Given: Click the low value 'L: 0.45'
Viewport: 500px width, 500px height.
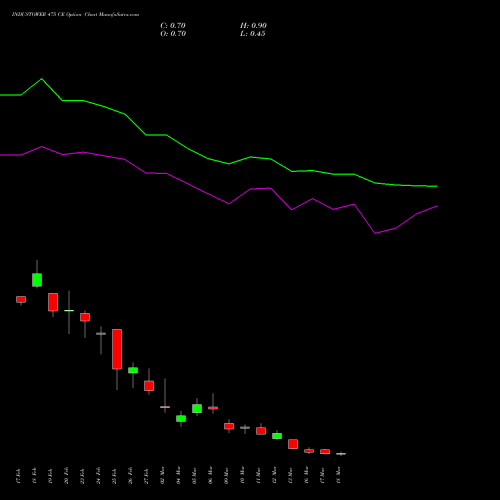Looking at the screenshot, I should 253,34.
